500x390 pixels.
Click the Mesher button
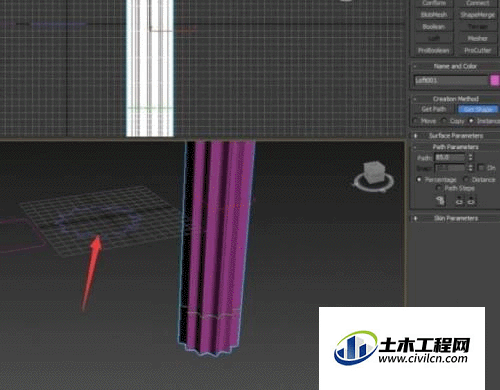pos(478,39)
